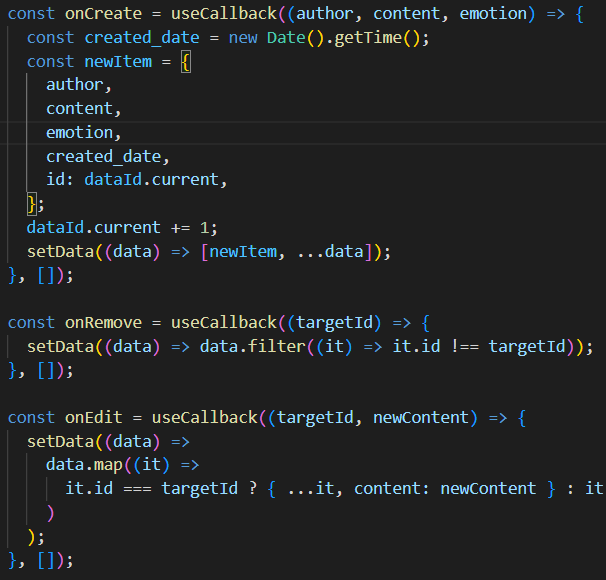Click 'it.id !== targetId' comparison

(479, 347)
